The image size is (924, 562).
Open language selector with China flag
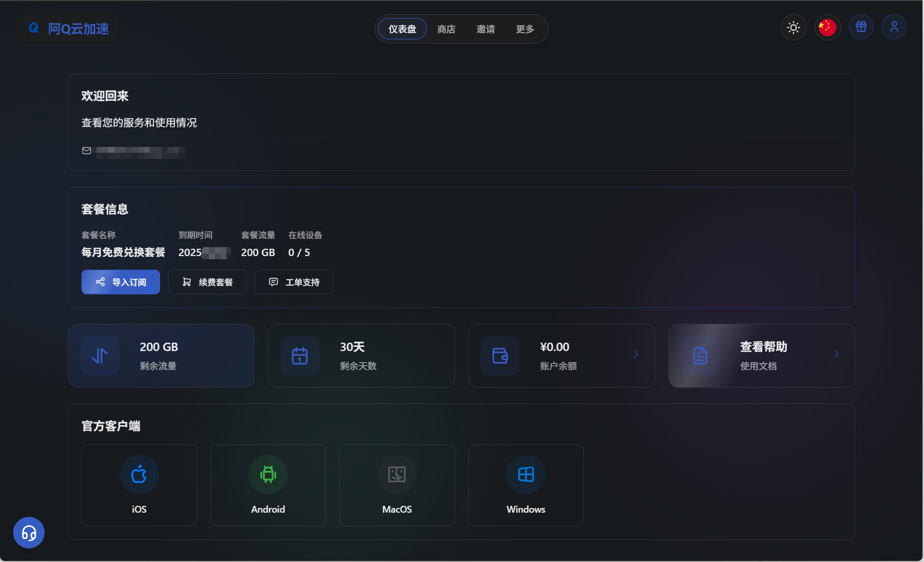(x=827, y=27)
